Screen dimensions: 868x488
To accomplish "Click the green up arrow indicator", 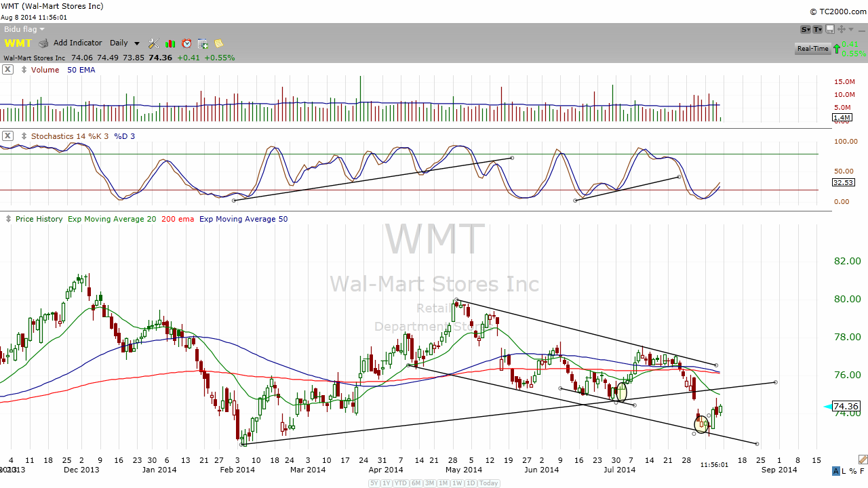I will tap(837, 48).
